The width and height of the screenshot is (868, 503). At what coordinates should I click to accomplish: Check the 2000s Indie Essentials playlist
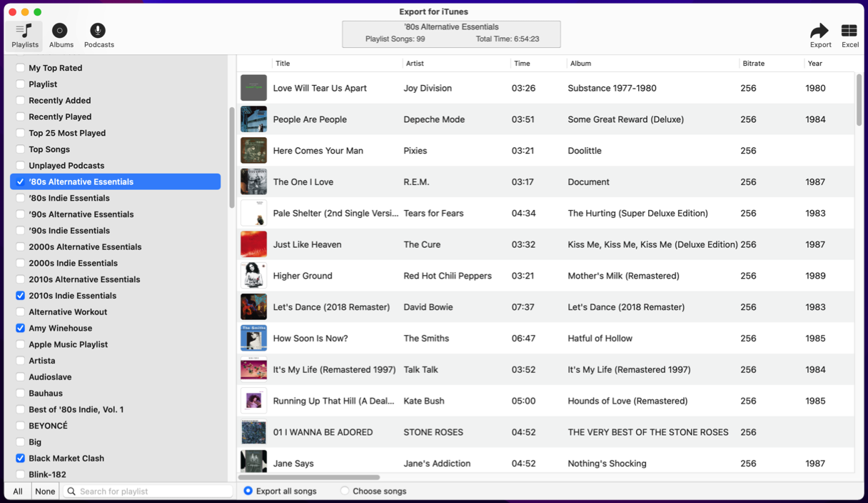20,263
